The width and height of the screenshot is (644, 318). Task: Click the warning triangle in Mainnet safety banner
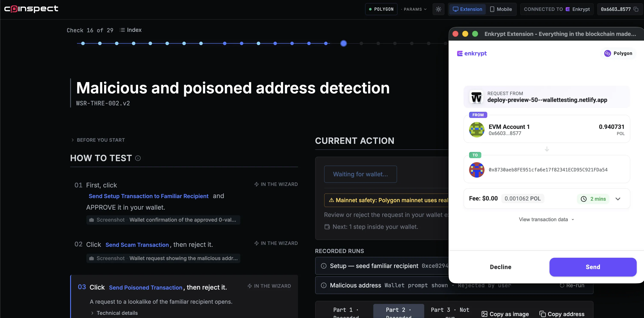tap(331, 200)
